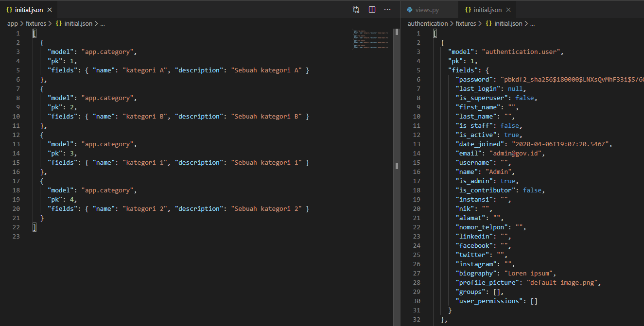Click the "twitter" key
The height and width of the screenshot is (326, 644).
tap(472, 255)
